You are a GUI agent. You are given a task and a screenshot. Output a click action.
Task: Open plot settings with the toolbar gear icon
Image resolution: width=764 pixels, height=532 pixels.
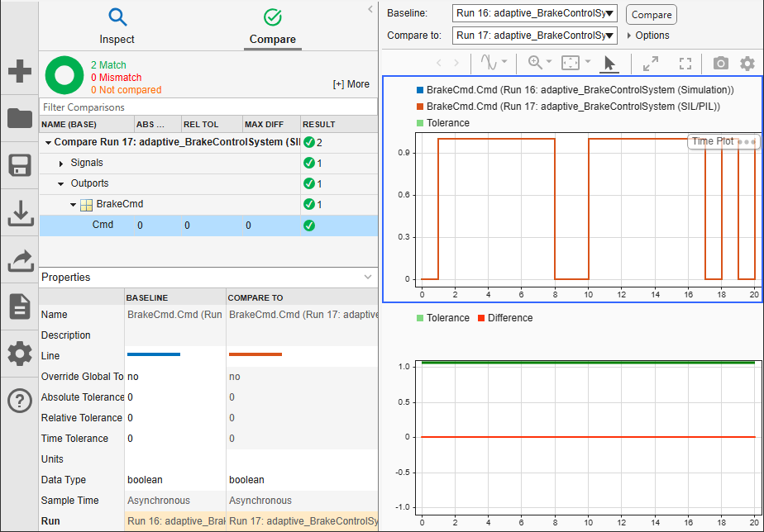(x=747, y=64)
